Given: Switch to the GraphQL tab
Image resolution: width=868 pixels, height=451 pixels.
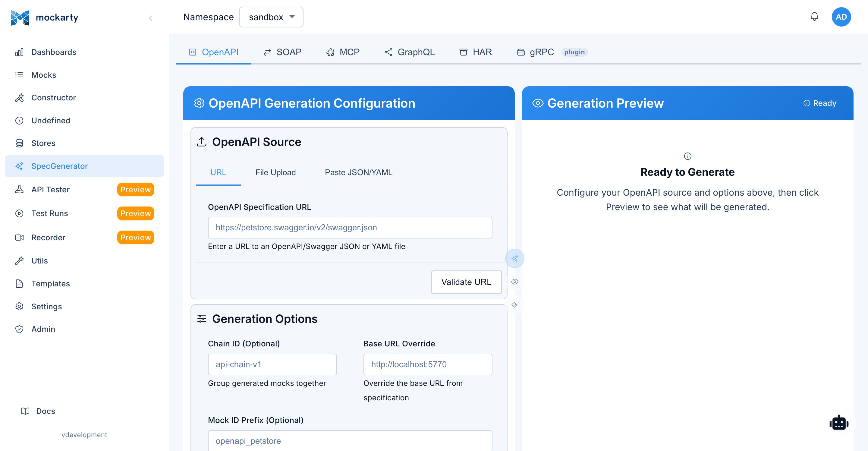Looking at the screenshot, I should click(409, 52).
